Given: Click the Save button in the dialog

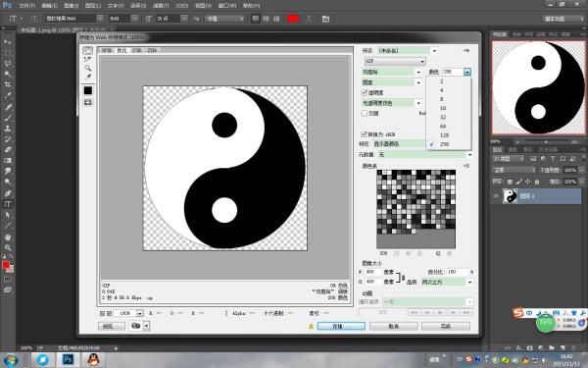Looking at the screenshot, I should (341, 327).
